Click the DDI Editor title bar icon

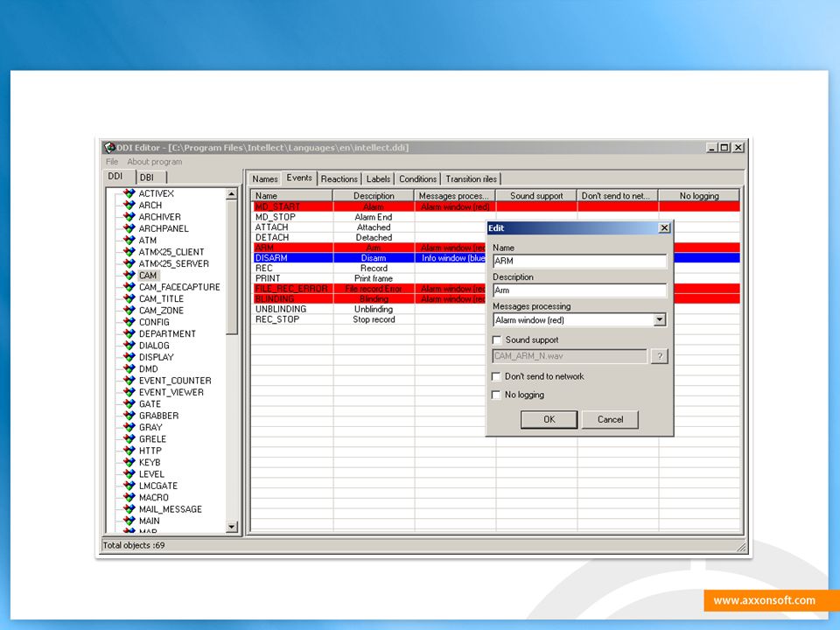click(110, 147)
